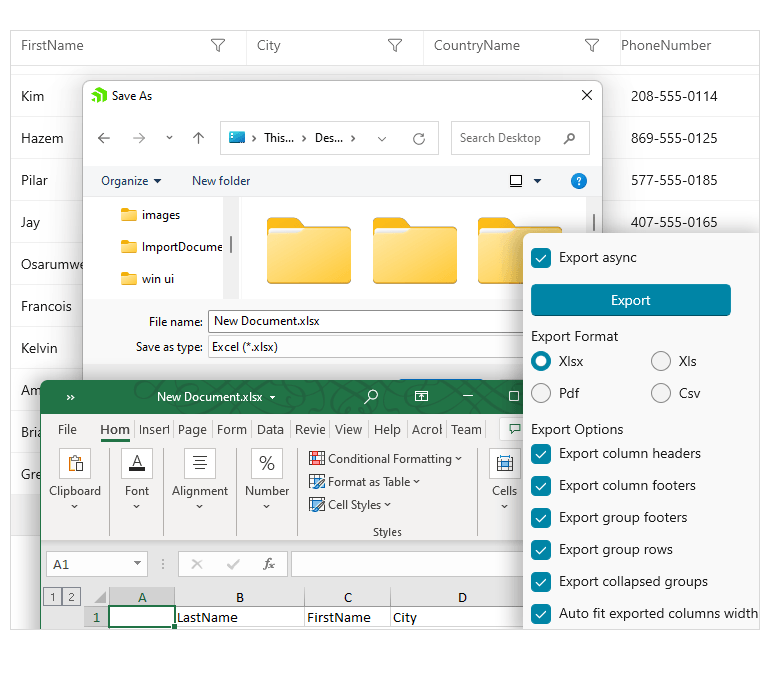The width and height of the screenshot is (770, 690).
Task: Expand the address path dropdown
Action: (382, 138)
